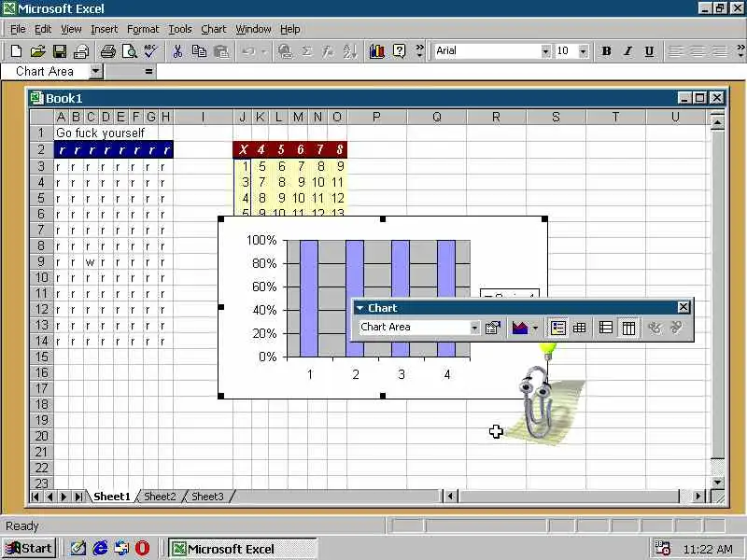Click the AutoSum sigma icon
The height and width of the screenshot is (560, 747).
pyautogui.click(x=307, y=51)
